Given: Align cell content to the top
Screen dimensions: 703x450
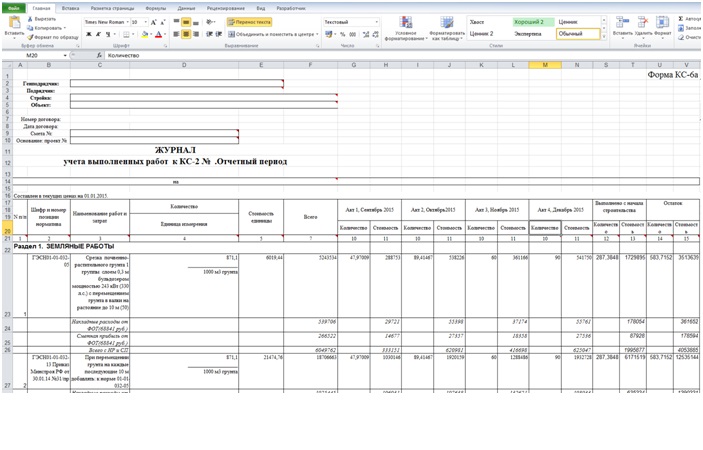Looking at the screenshot, I should [176, 22].
